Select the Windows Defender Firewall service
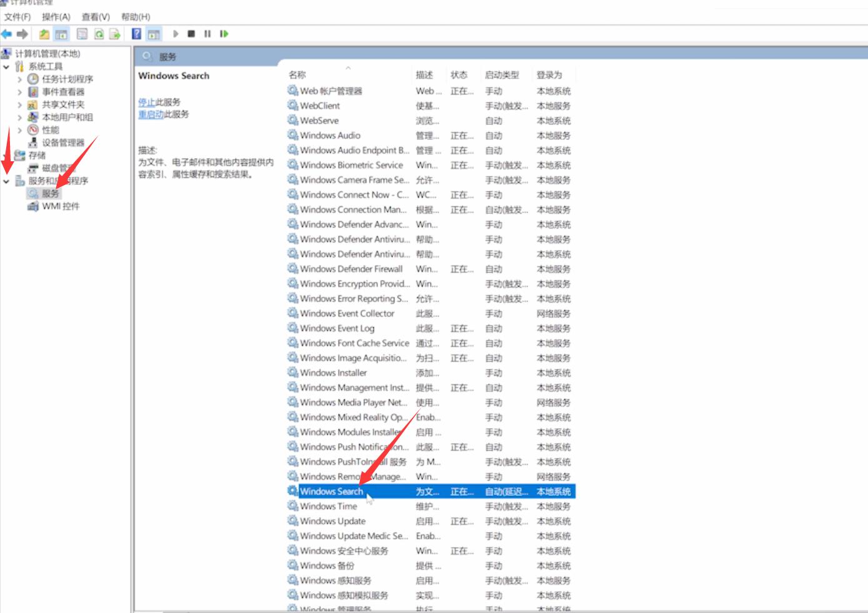868x613 pixels. 351,269
